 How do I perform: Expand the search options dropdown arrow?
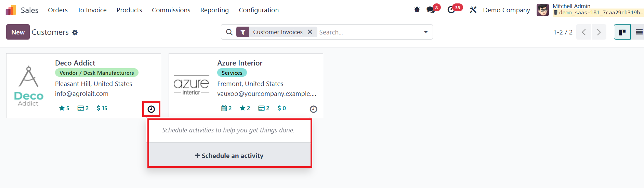pyautogui.click(x=426, y=32)
